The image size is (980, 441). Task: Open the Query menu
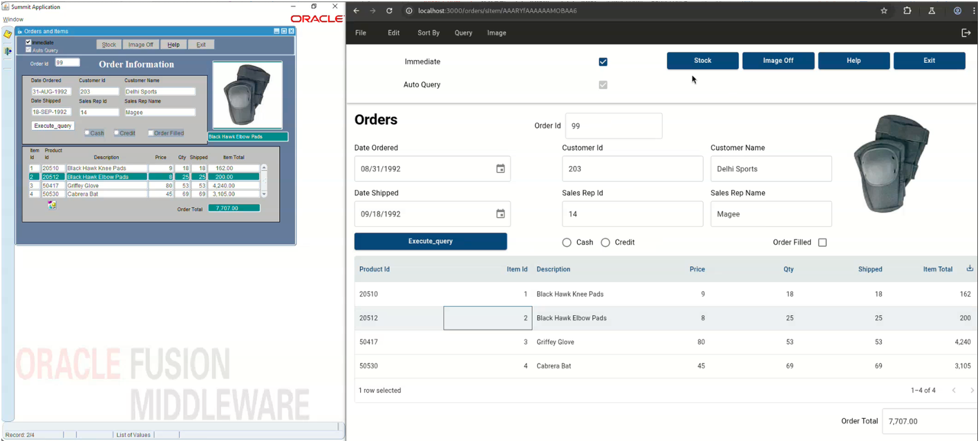point(464,33)
